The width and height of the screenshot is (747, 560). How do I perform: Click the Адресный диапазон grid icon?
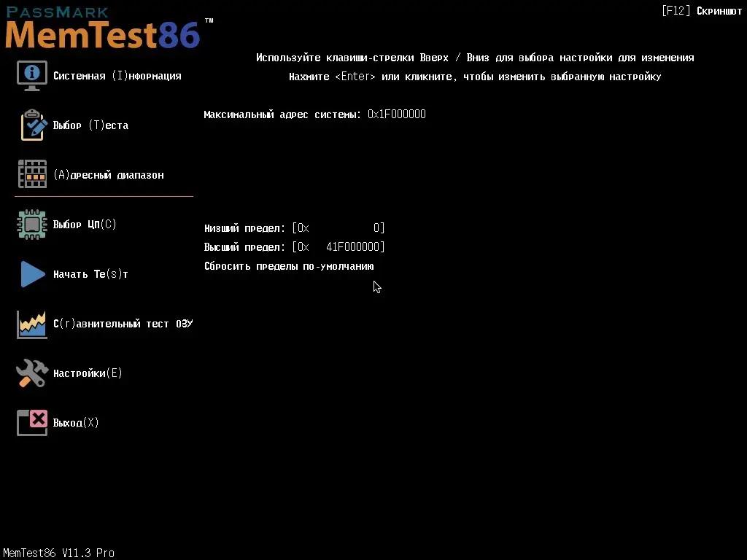click(31, 174)
